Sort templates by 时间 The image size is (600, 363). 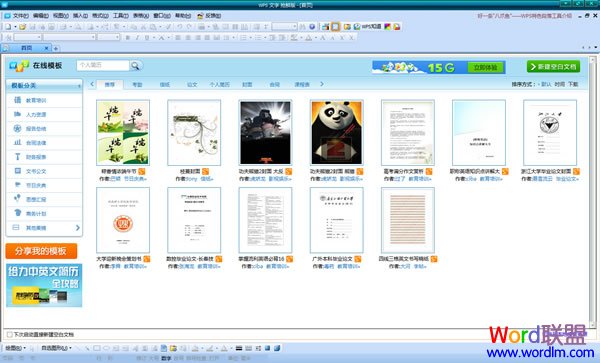(559, 84)
